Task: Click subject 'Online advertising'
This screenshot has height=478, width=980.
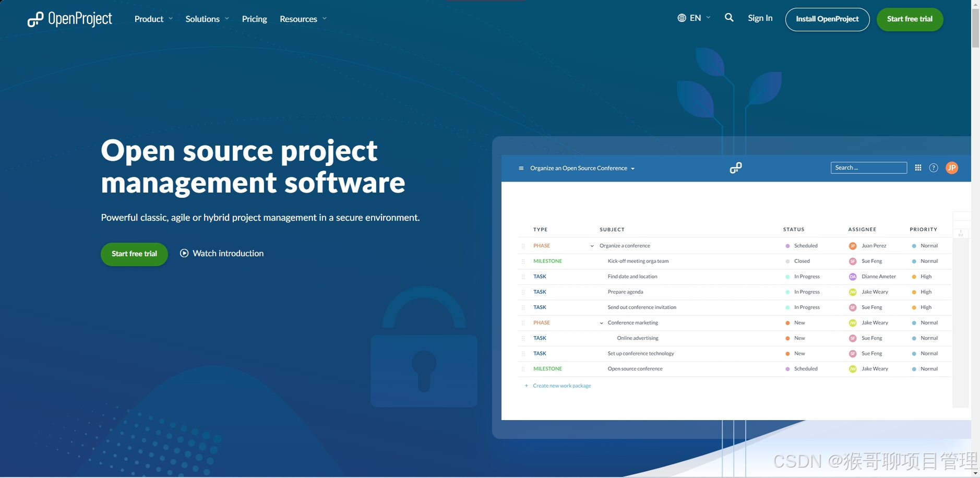Action: pyautogui.click(x=638, y=338)
